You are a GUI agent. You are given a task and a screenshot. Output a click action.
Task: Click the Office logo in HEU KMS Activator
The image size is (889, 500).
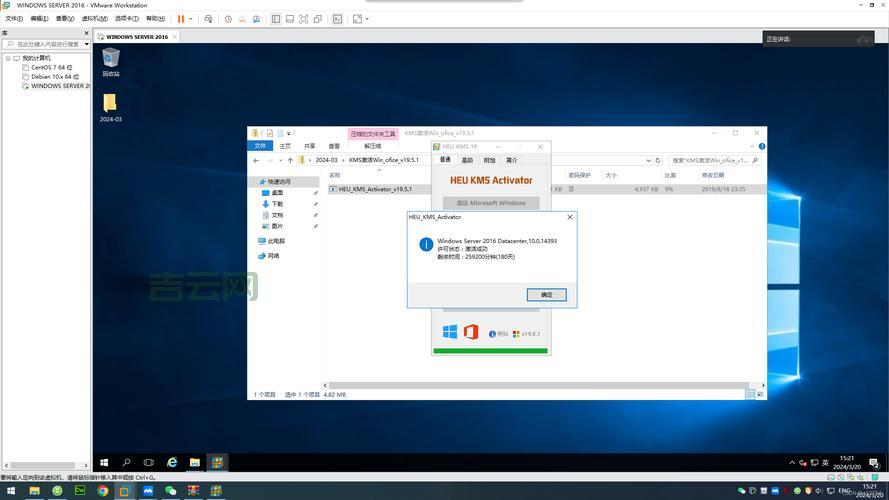[x=470, y=332]
